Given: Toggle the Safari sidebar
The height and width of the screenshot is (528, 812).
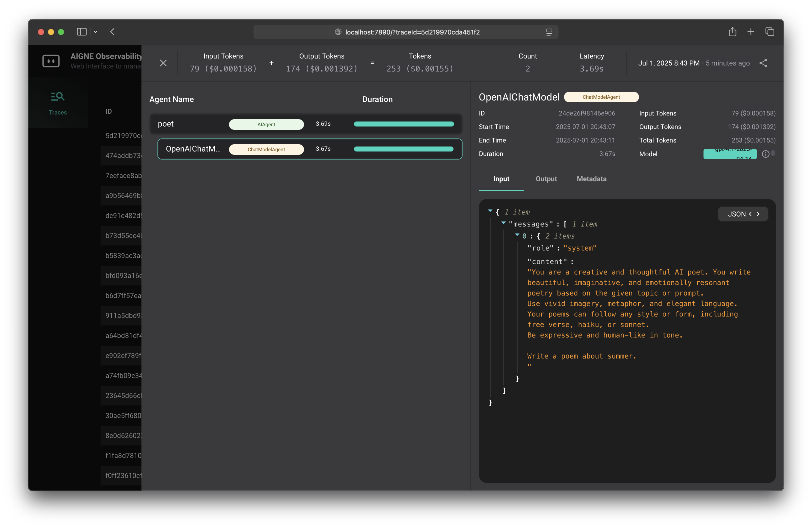Looking at the screenshot, I should tap(81, 32).
